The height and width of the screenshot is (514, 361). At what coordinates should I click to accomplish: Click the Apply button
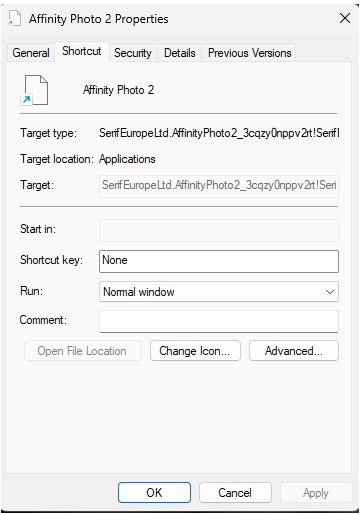(316, 493)
